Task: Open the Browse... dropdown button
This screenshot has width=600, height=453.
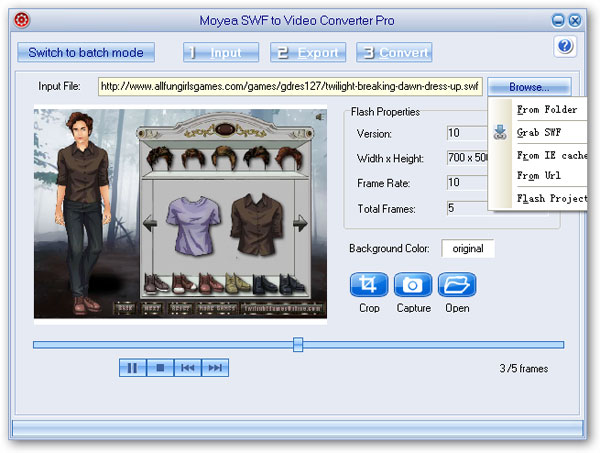Action: (x=529, y=87)
